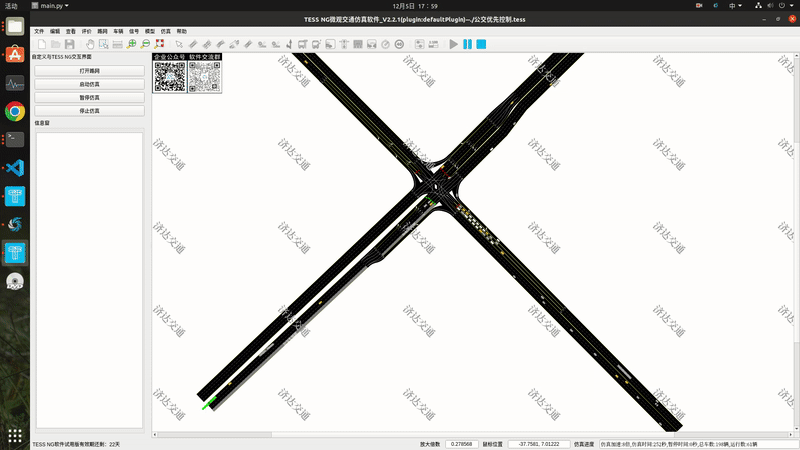800x450 pixels.
Task: Show applications grid in the dock
Action: click(x=15, y=435)
